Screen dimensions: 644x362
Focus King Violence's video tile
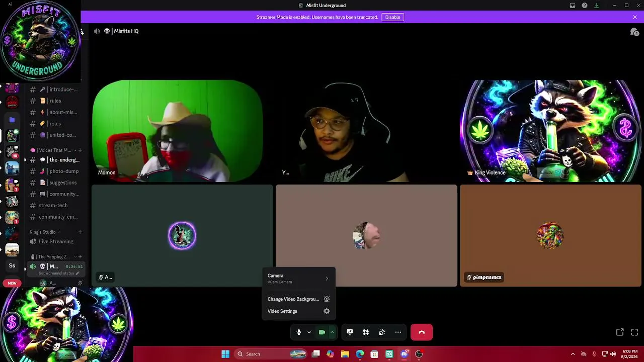(x=550, y=131)
